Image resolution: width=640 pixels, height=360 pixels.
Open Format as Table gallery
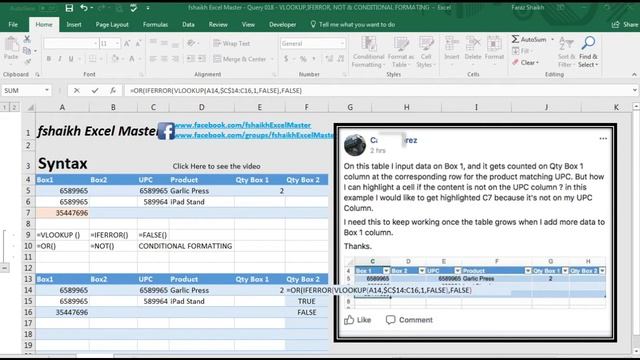pyautogui.click(x=401, y=52)
